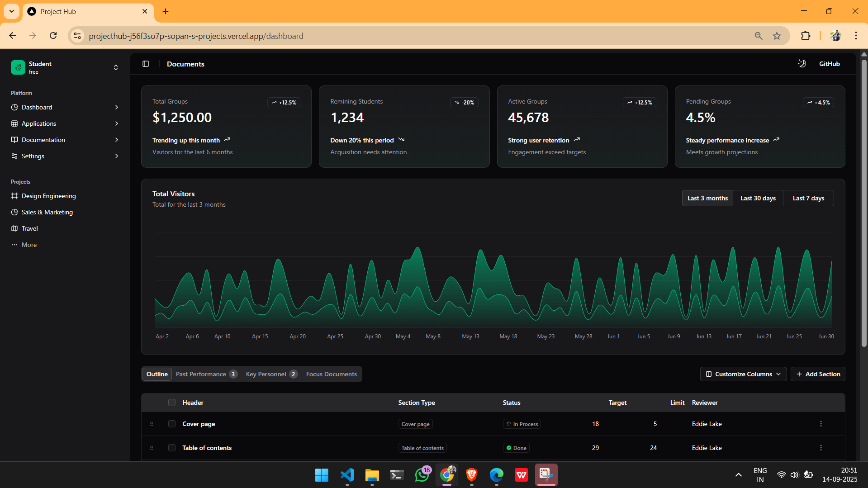Select the Last 30 days range
The width and height of the screenshot is (868, 488).
click(758, 198)
